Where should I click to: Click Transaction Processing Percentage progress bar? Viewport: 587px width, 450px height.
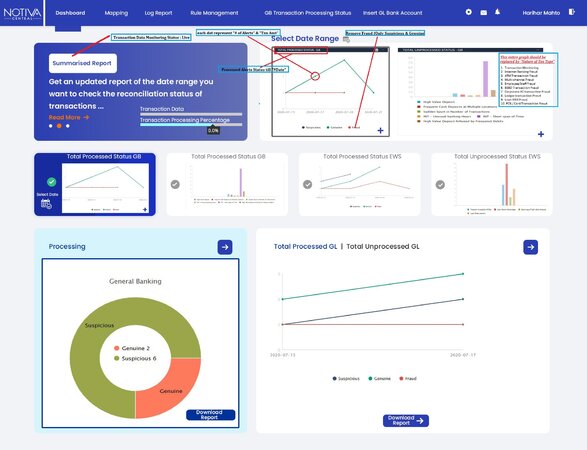tap(191, 125)
